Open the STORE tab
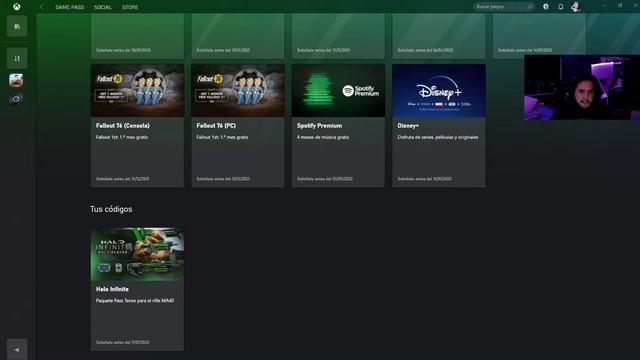 click(x=130, y=7)
